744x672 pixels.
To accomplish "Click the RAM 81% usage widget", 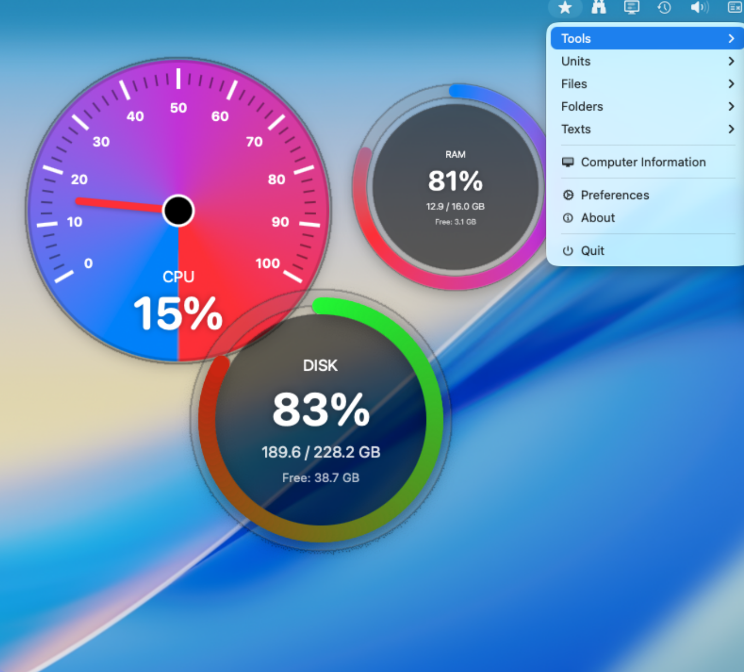I will 455,187.
